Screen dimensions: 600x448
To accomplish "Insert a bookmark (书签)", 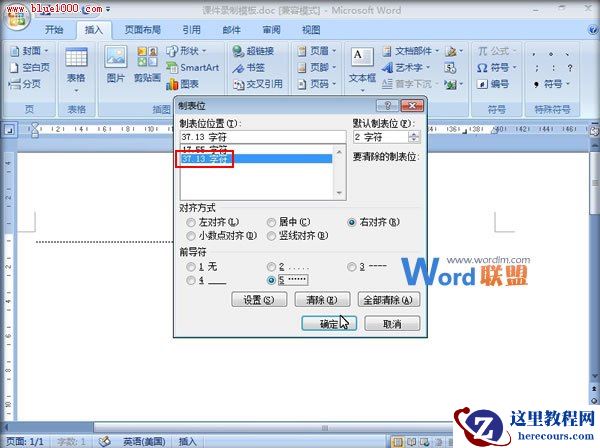I will pos(249,67).
